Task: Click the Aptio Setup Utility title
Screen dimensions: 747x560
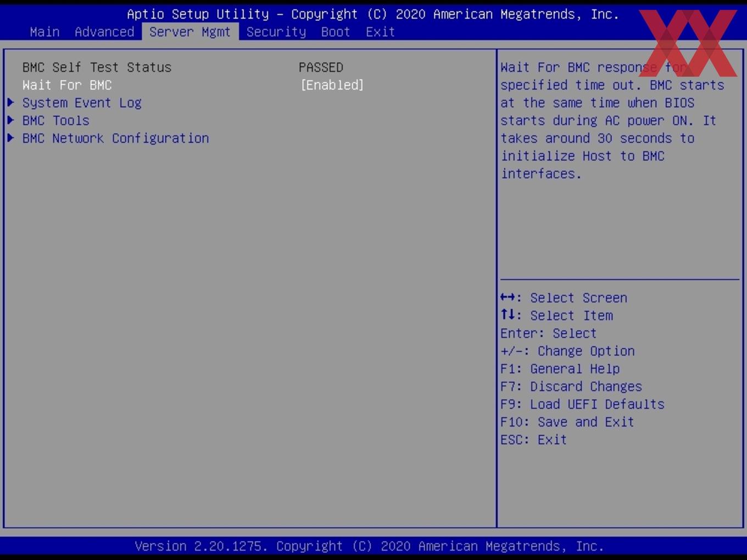Action: pos(373,14)
